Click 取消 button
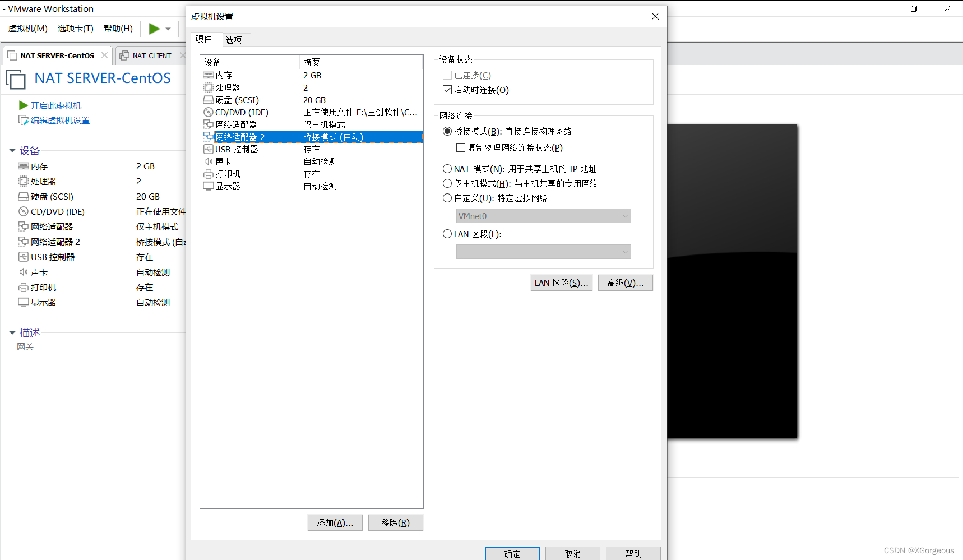Screen dimensions: 963x560 click(x=573, y=553)
